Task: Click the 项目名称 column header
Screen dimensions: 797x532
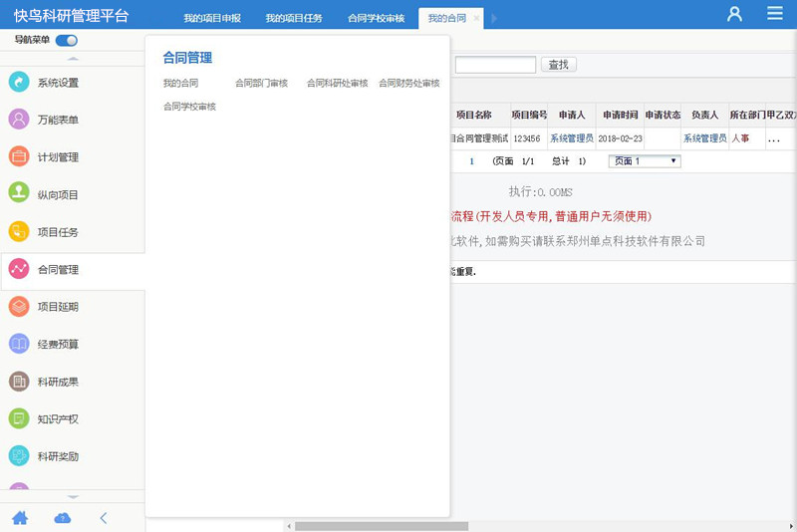Action: [x=474, y=115]
